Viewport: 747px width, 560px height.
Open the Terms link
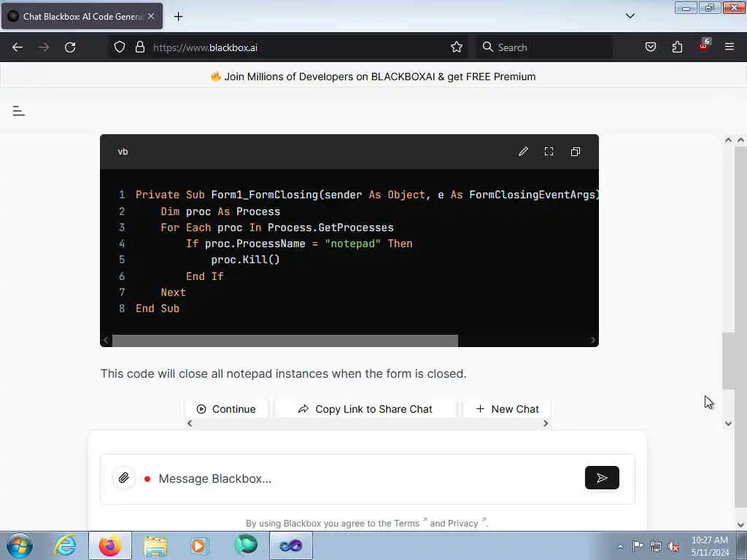coord(406,524)
